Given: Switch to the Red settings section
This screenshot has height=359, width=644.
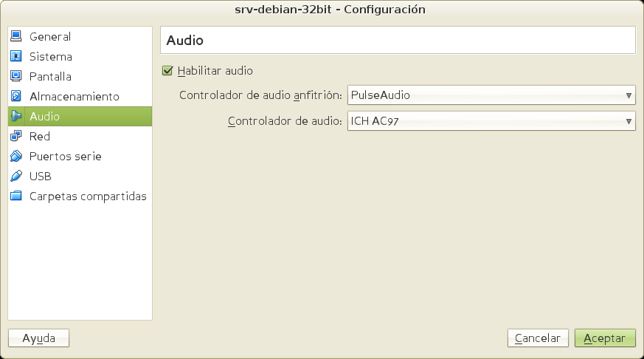Looking at the screenshot, I should 40,136.
